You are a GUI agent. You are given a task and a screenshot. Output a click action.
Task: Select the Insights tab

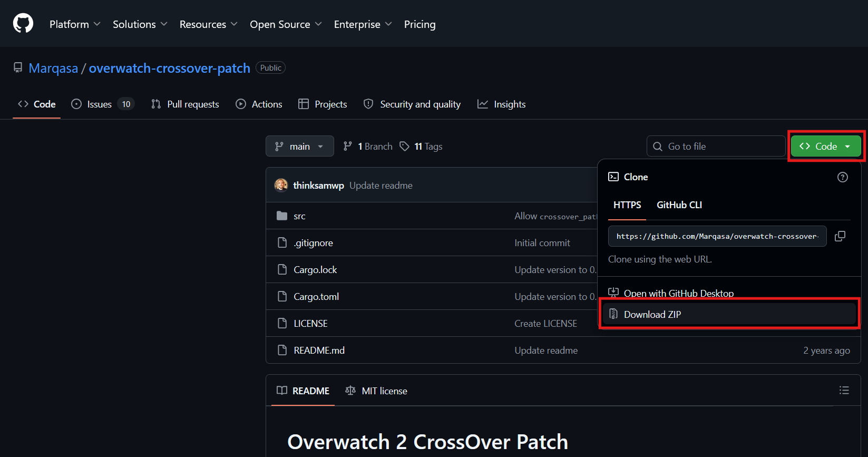(502, 104)
